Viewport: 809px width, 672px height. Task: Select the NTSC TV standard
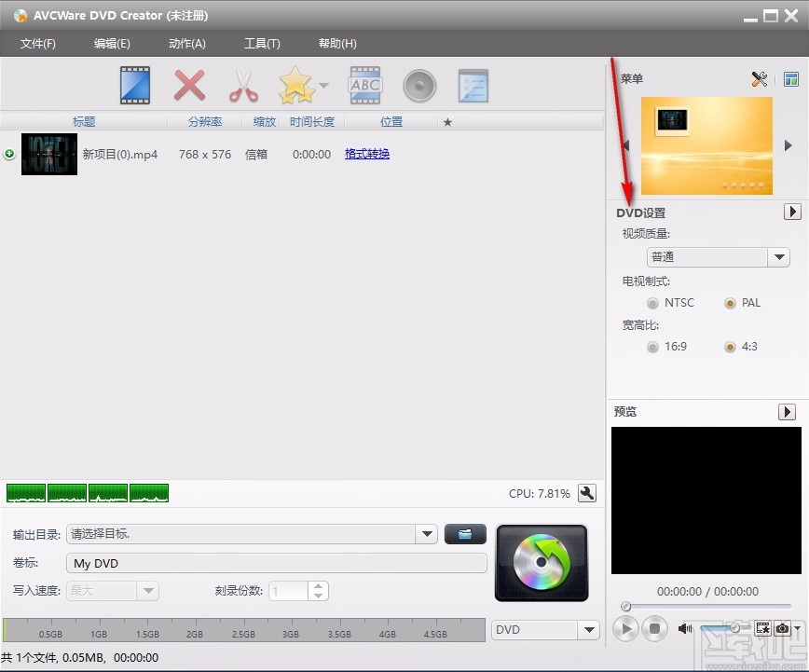pos(653,302)
